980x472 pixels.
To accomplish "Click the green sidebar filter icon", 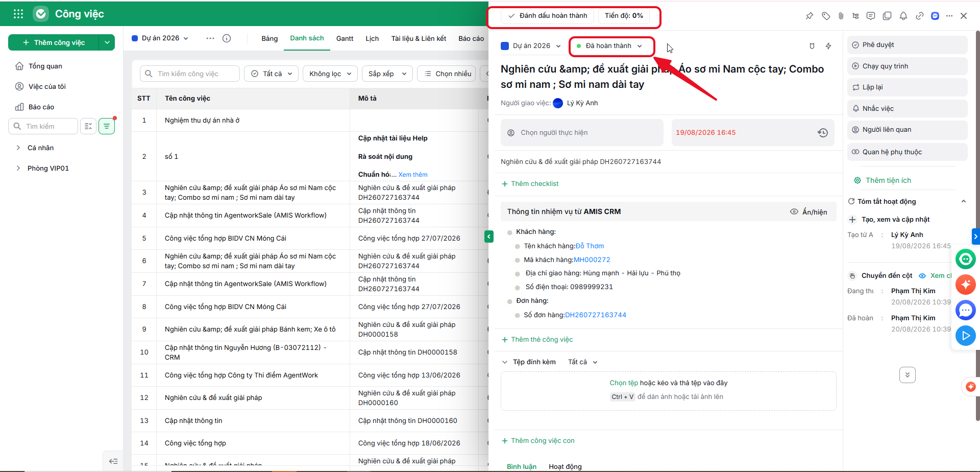I will (x=107, y=126).
